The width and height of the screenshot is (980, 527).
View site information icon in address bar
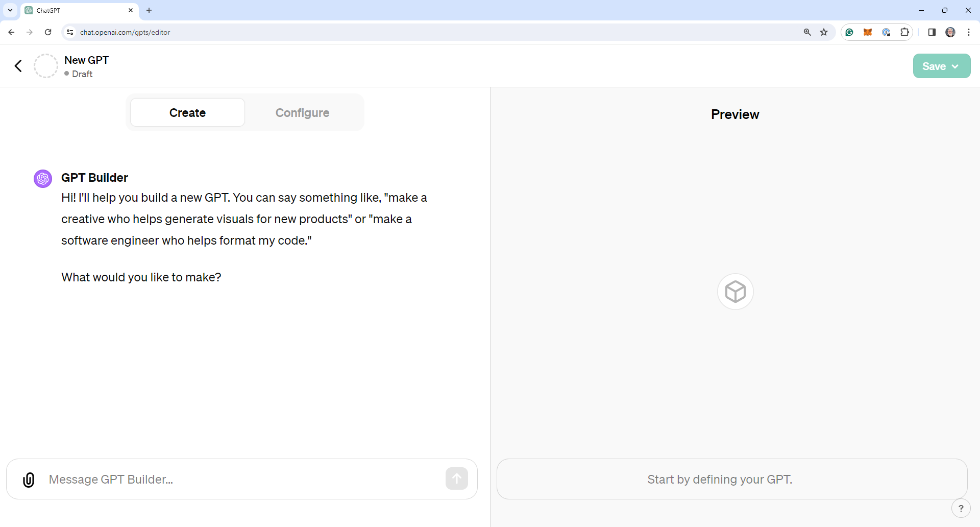pyautogui.click(x=70, y=32)
